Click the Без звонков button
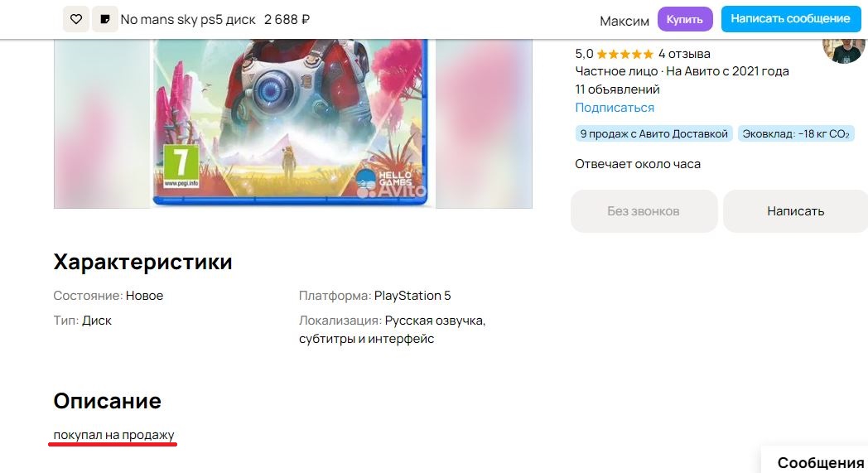The width and height of the screenshot is (868, 473). [x=644, y=211]
